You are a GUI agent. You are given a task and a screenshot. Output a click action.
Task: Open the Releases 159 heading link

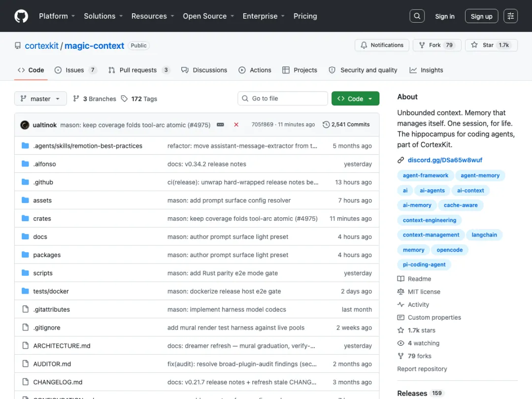tap(420, 393)
